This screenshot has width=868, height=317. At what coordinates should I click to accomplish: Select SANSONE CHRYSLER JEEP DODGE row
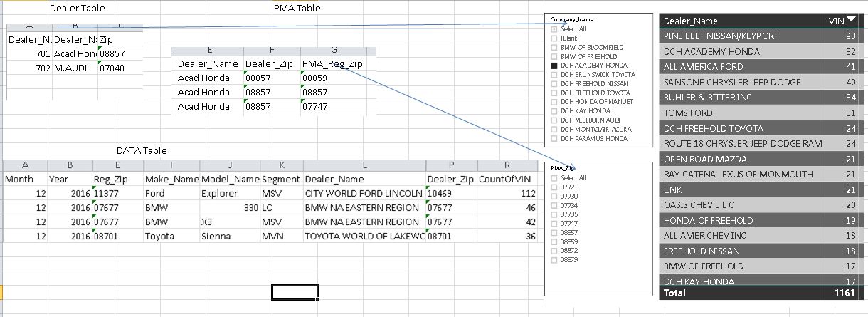click(x=761, y=82)
